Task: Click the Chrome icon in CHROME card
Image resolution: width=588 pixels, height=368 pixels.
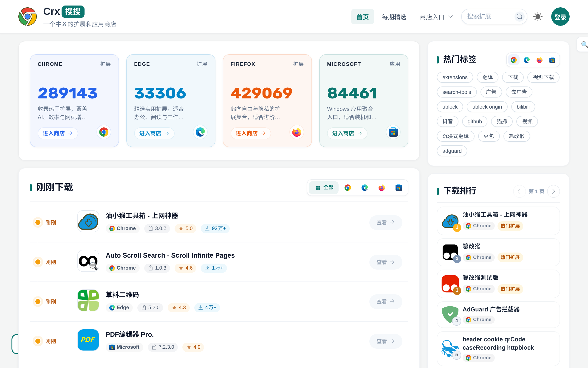Action: coord(104,132)
